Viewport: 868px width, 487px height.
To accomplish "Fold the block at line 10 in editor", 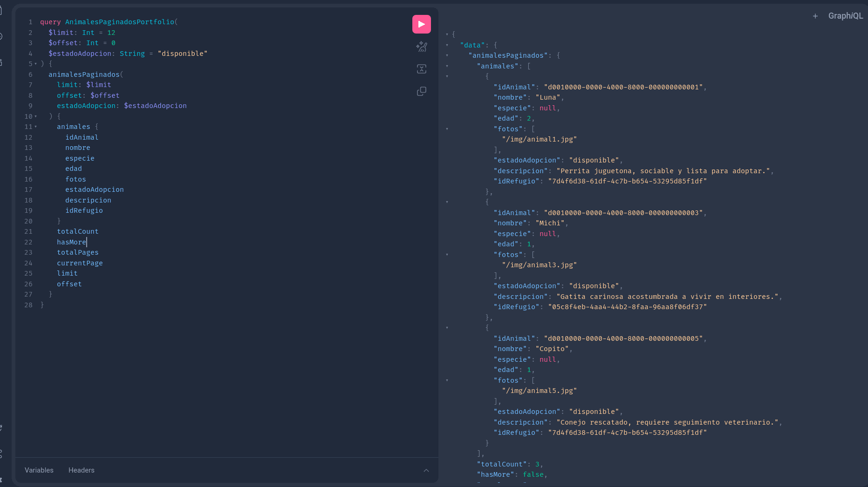I will [x=36, y=116].
